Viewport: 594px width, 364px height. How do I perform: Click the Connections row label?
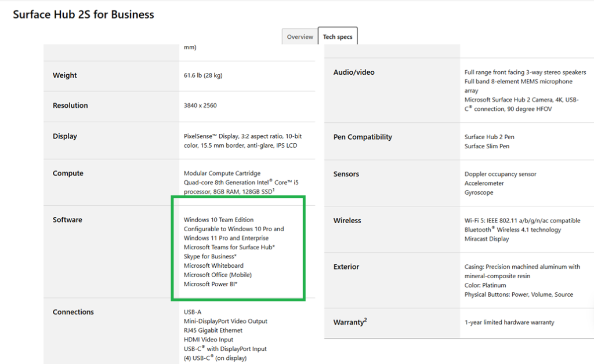(73, 312)
